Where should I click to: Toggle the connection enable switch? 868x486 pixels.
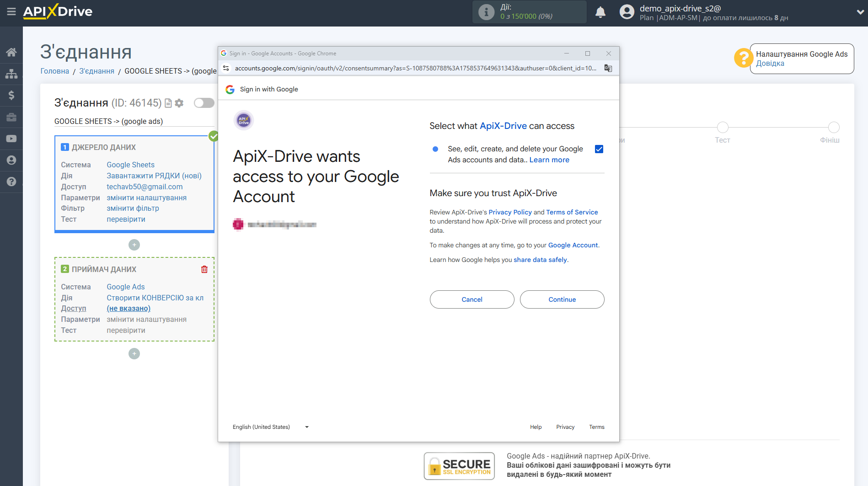tap(204, 103)
